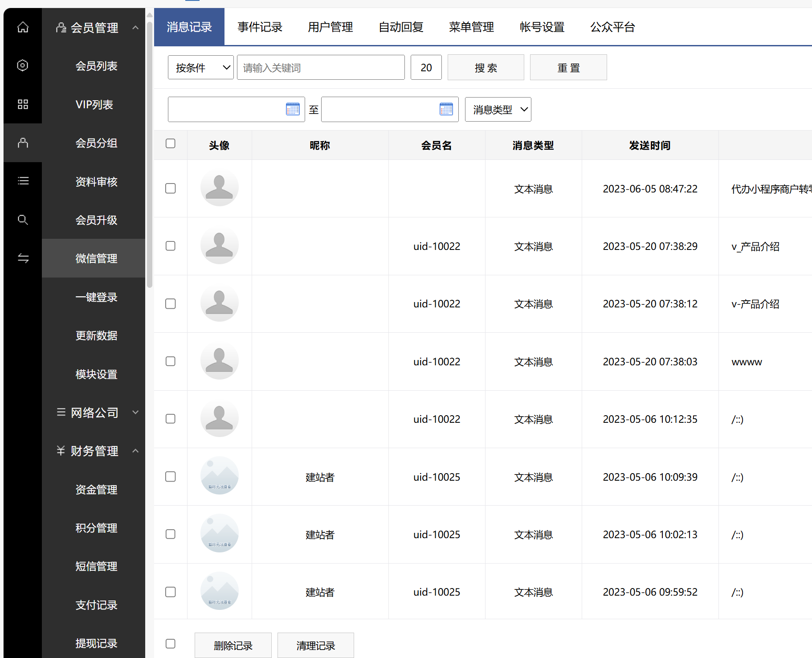812x658 pixels.
Task: Open the 用户管理 tab
Action: point(330,27)
